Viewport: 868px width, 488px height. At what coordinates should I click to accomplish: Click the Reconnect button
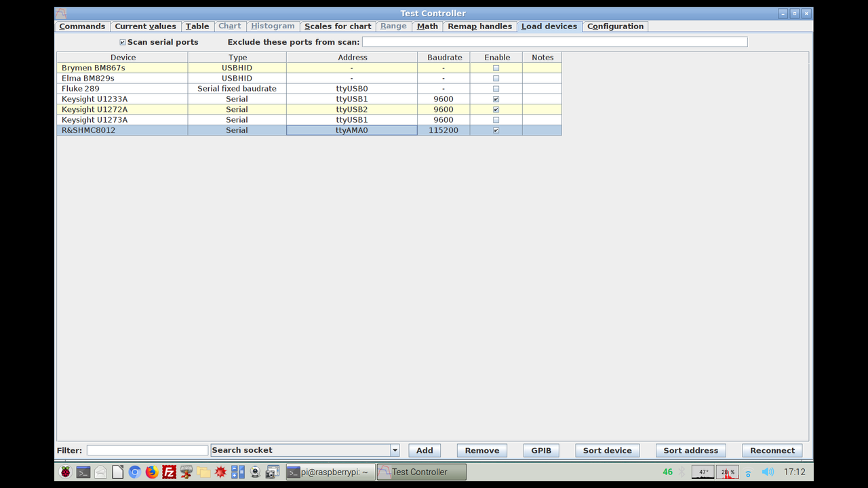[x=772, y=450]
